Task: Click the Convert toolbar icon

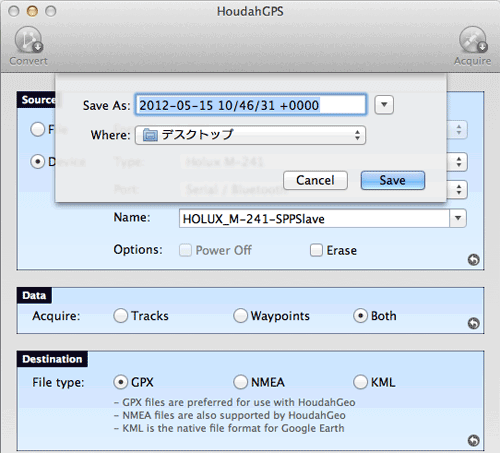Action: tap(28, 40)
